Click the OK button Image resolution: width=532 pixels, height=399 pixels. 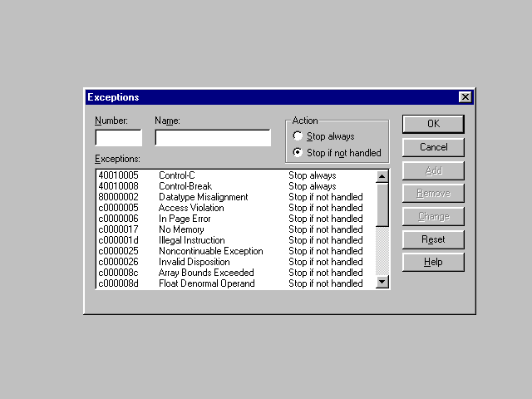(x=433, y=124)
